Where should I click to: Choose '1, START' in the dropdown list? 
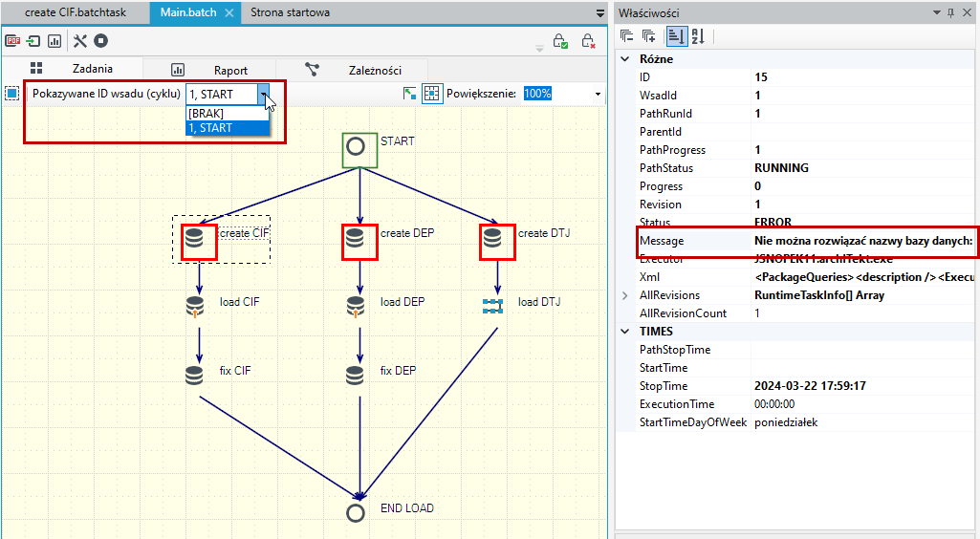point(228,128)
